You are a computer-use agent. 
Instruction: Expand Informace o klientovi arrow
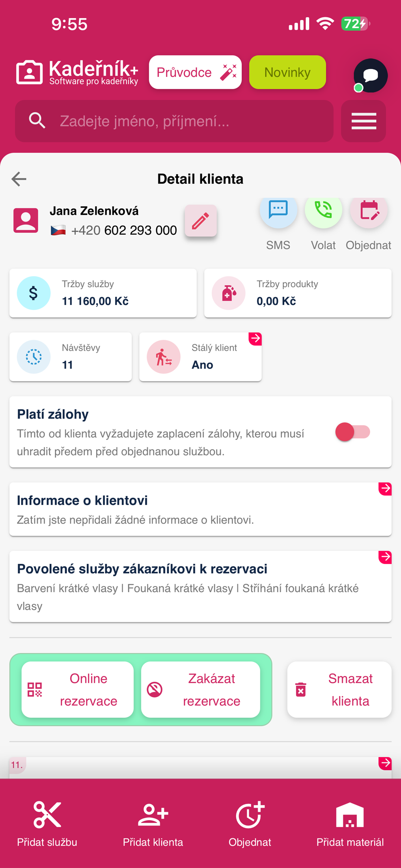(385, 488)
